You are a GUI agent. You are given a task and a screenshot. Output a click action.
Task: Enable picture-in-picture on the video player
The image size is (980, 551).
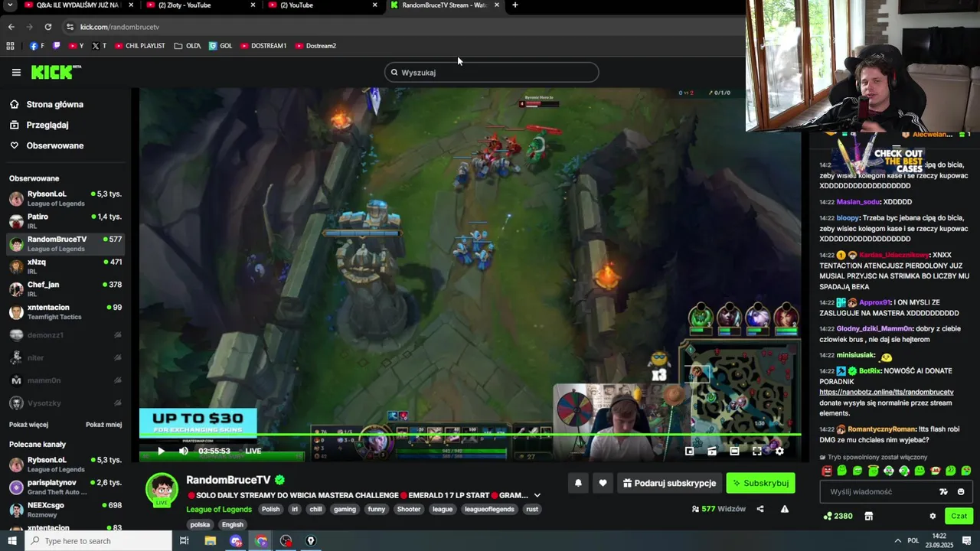[689, 451]
